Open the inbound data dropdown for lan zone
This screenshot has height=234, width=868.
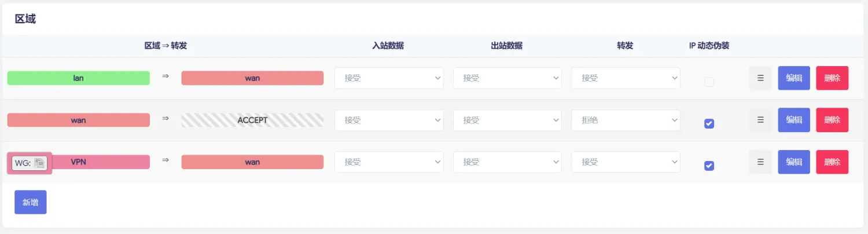389,78
